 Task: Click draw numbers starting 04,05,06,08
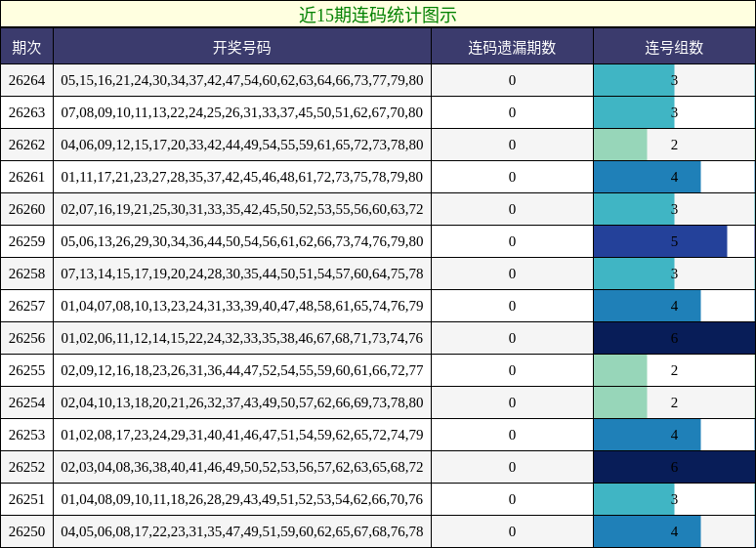tap(242, 531)
